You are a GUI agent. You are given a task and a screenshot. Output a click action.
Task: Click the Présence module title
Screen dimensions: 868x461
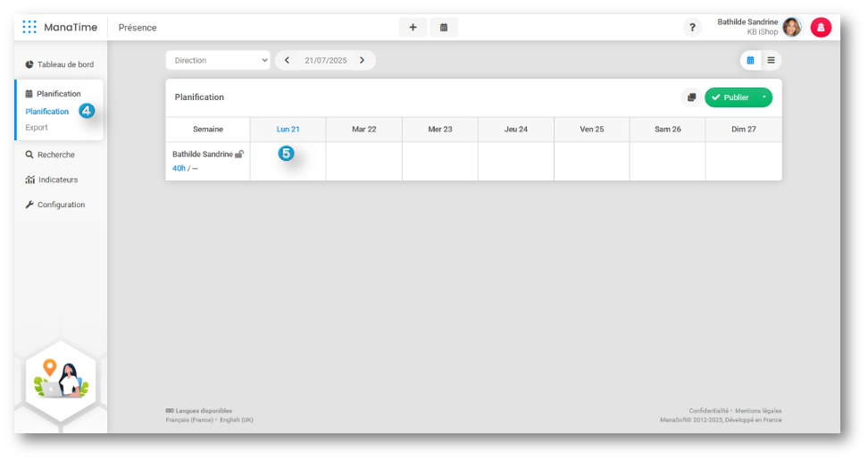pos(138,28)
